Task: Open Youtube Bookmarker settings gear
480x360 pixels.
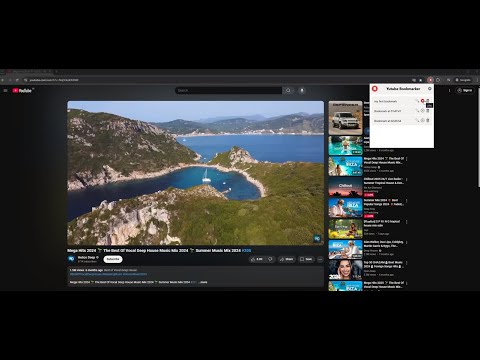Action: (x=430, y=89)
